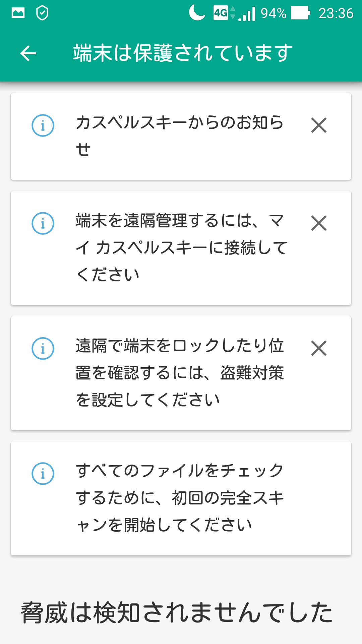Tap the image notification icon in status bar
Screen dimensions: 362x644
(x=18, y=13)
